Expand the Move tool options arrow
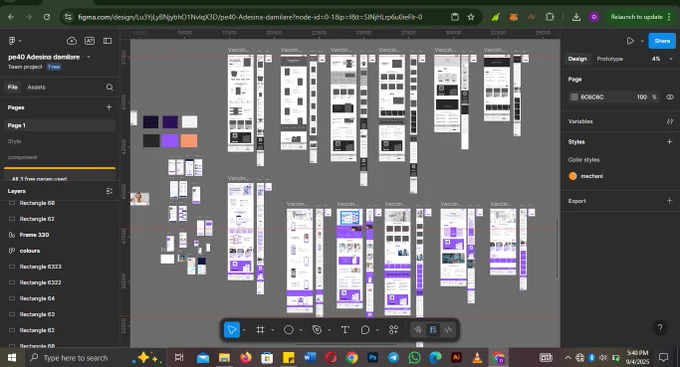 click(x=244, y=330)
